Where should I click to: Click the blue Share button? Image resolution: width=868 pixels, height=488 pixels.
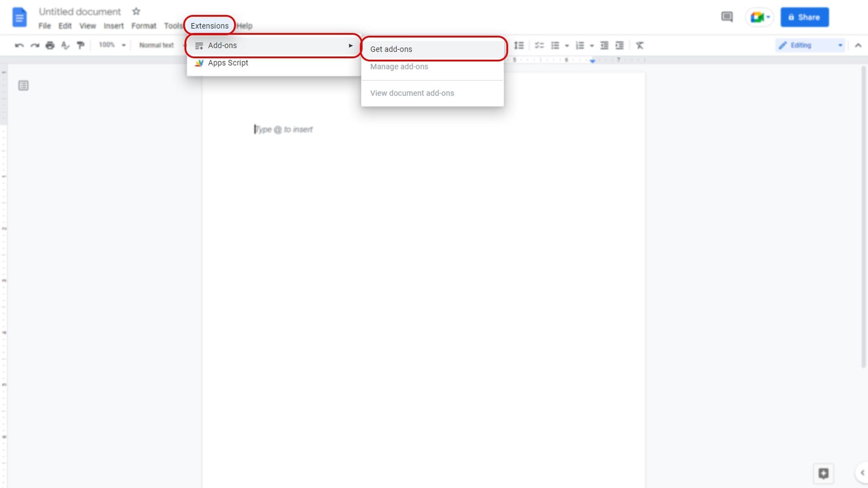pos(805,17)
